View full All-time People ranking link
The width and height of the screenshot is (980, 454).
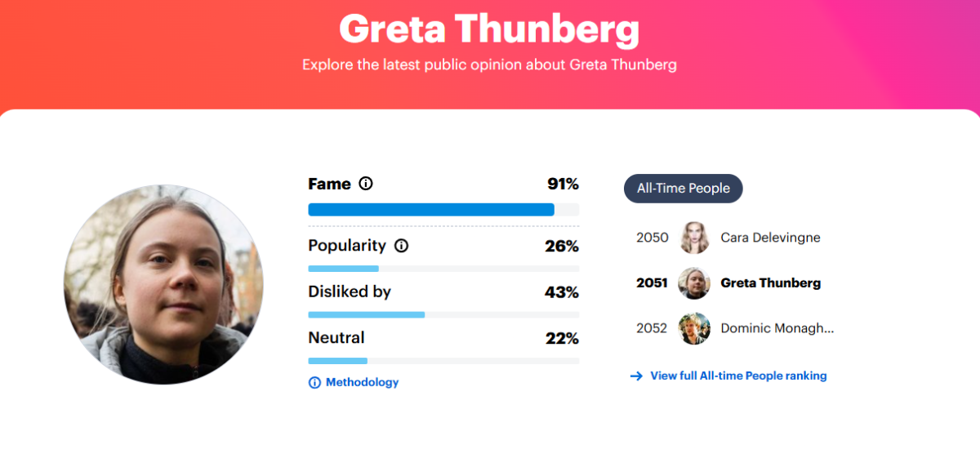tap(738, 376)
